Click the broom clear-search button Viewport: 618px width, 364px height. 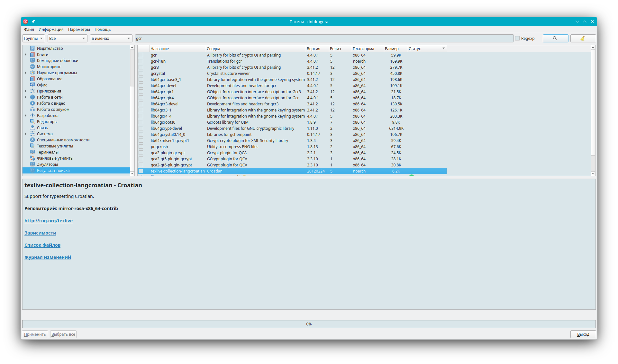pyautogui.click(x=583, y=38)
